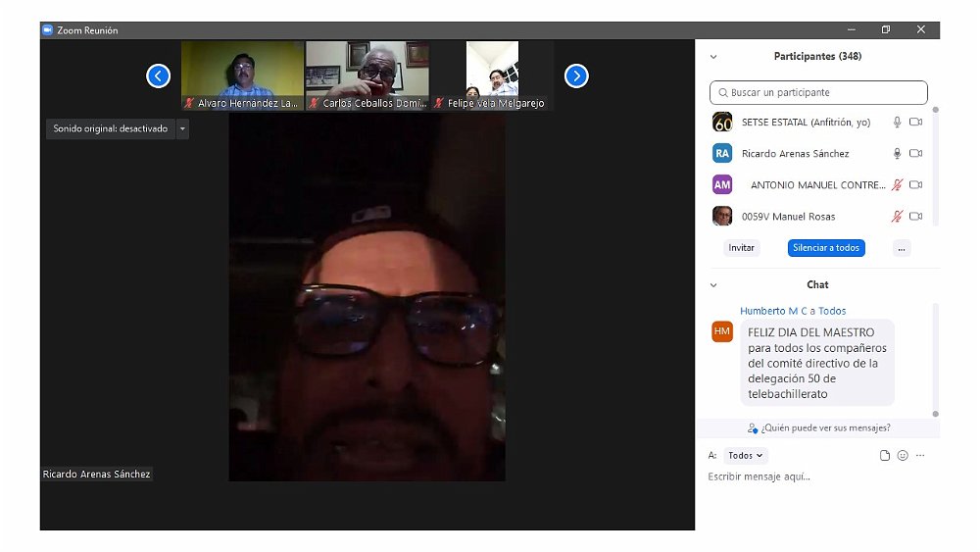The height and width of the screenshot is (552, 980).
Task: Click the file attachment icon in chat
Action: pos(885,456)
